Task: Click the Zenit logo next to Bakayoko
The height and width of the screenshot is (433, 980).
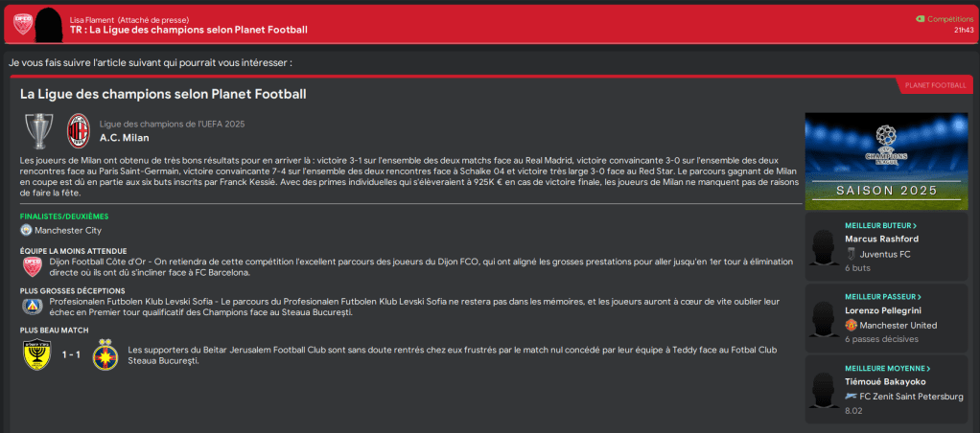Action: pyautogui.click(x=851, y=396)
